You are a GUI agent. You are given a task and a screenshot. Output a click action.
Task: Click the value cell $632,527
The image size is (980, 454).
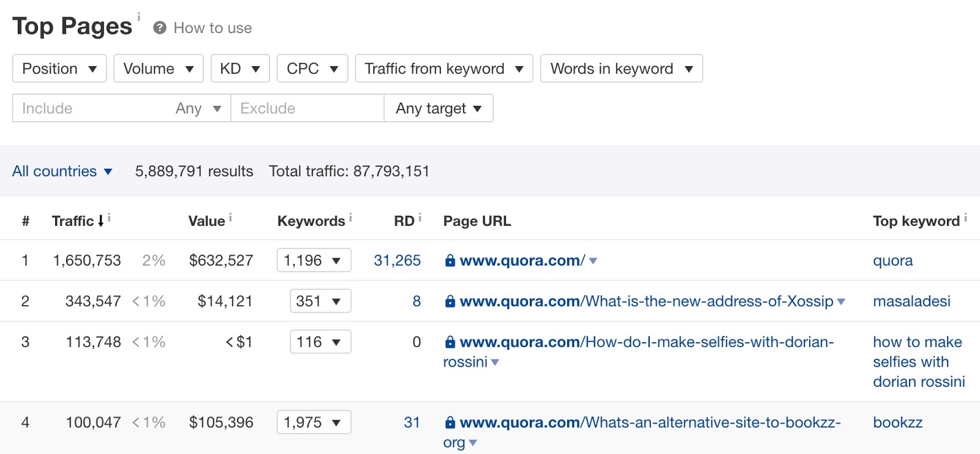click(x=221, y=261)
